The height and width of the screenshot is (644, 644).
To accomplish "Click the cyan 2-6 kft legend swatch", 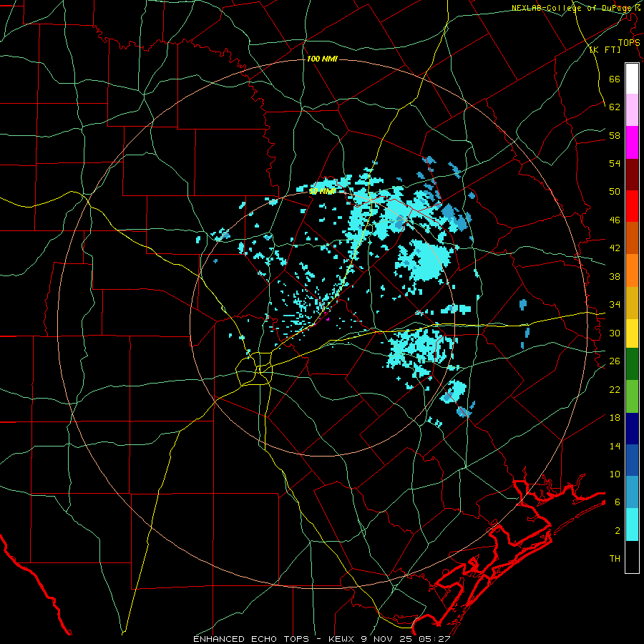I will click(x=632, y=525).
